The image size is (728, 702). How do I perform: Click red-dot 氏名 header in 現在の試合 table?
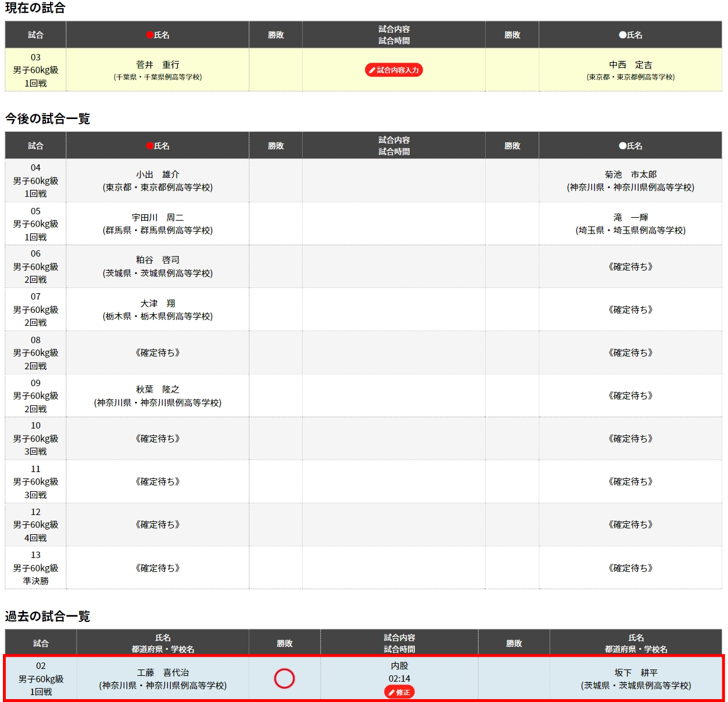click(158, 35)
